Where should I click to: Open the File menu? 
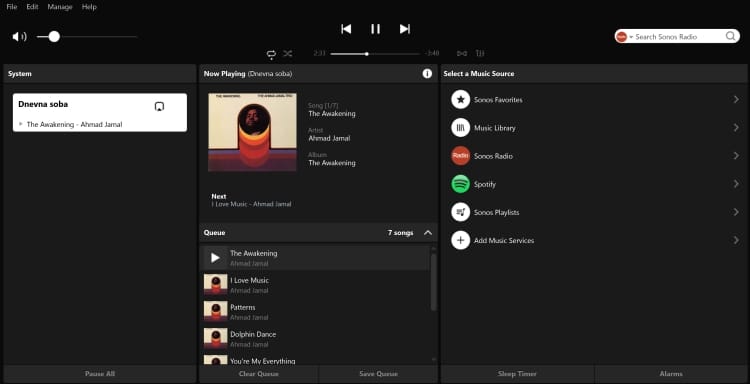click(x=11, y=7)
